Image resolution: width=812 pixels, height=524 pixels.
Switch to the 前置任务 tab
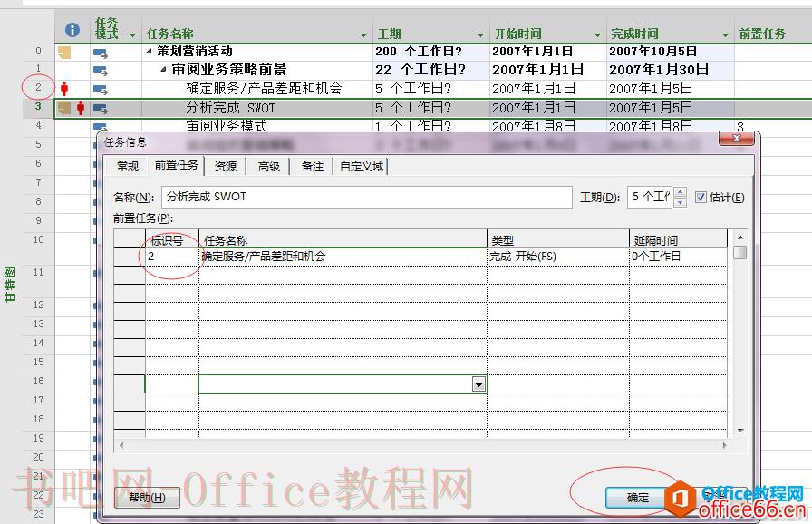pyautogui.click(x=176, y=165)
